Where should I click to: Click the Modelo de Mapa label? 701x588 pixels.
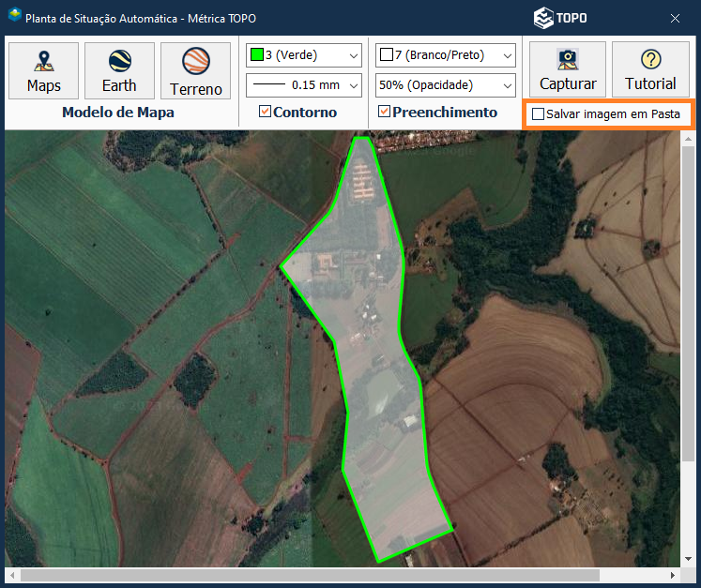click(x=118, y=113)
